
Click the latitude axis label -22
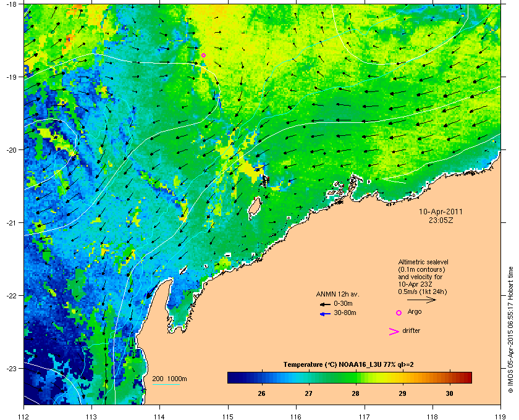[12, 295]
